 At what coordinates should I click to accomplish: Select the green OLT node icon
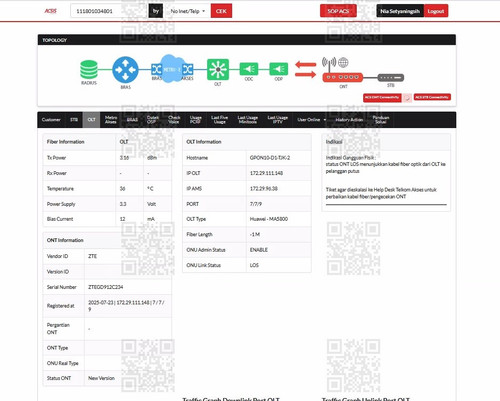[x=218, y=69]
